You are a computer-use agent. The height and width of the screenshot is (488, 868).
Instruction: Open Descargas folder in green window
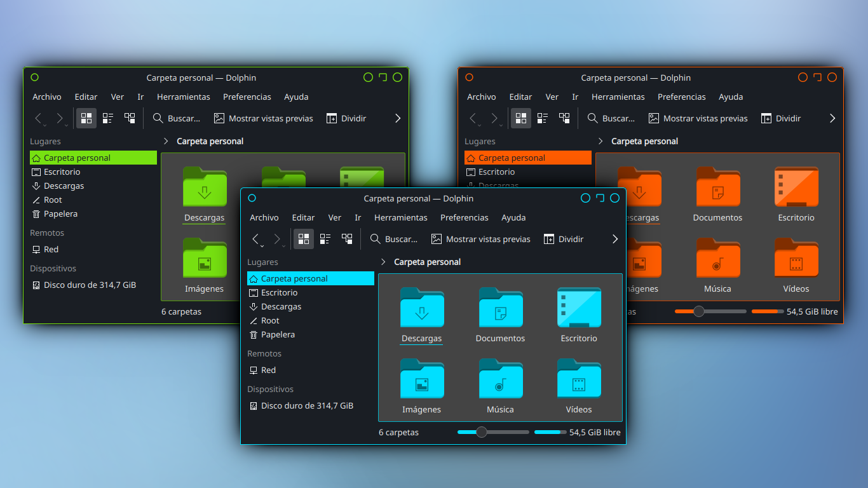point(204,194)
